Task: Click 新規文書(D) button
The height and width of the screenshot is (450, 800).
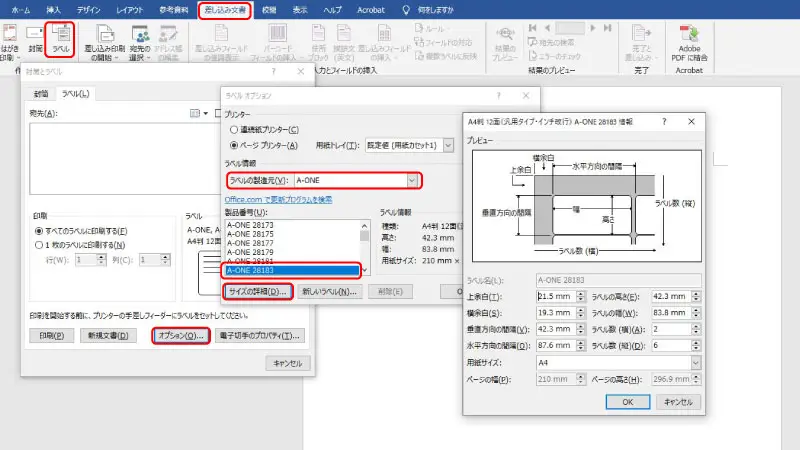Action: (x=108, y=336)
